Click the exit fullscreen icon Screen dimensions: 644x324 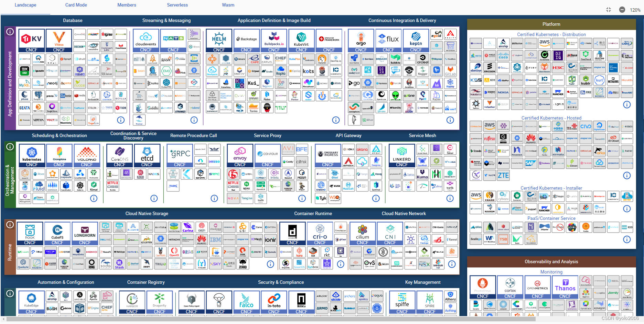(609, 10)
